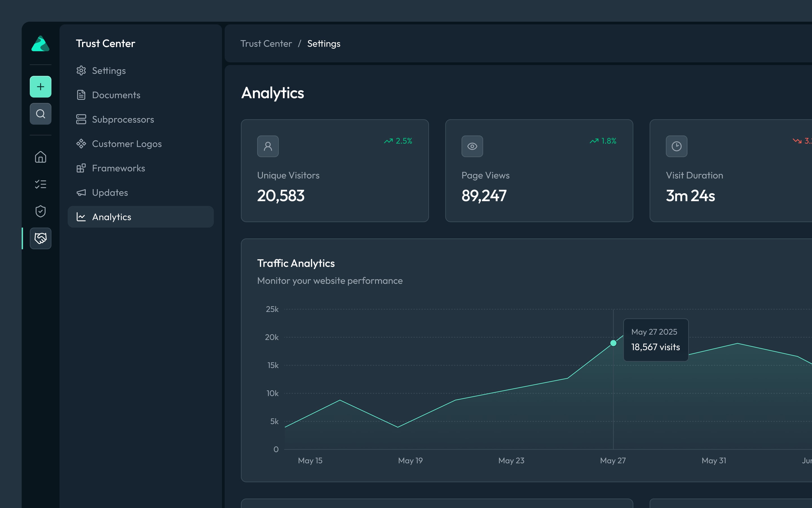Click the 15k y-axis label
Viewport: 812px width, 508px height.
tap(273, 365)
